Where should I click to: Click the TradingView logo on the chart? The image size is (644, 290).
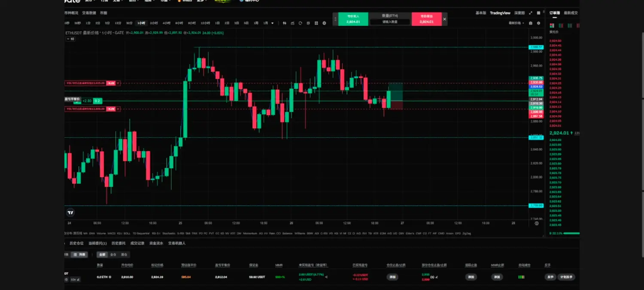(70, 212)
